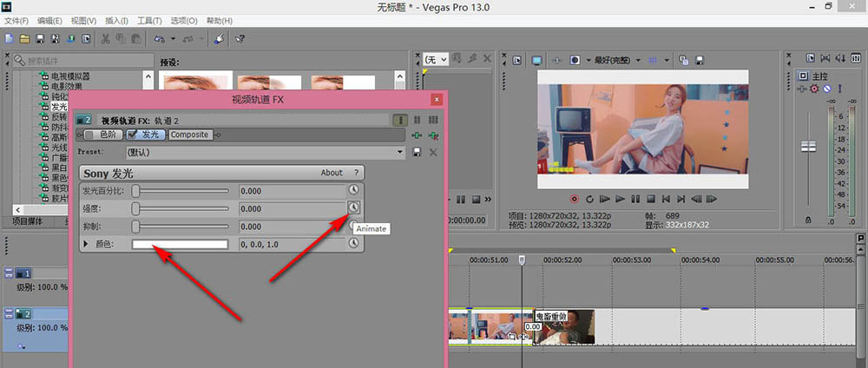Click the Undo arrow icon
The width and height of the screenshot is (868, 368).
coord(159,39)
